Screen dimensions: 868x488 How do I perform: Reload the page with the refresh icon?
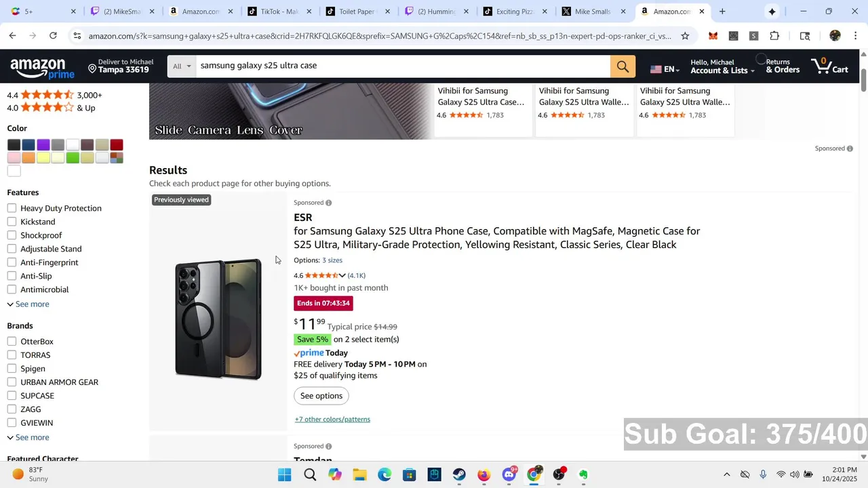tap(53, 36)
